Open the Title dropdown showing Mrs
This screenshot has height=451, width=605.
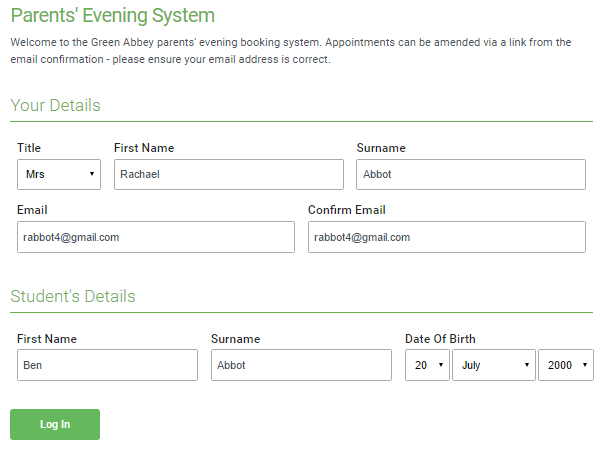click(59, 174)
